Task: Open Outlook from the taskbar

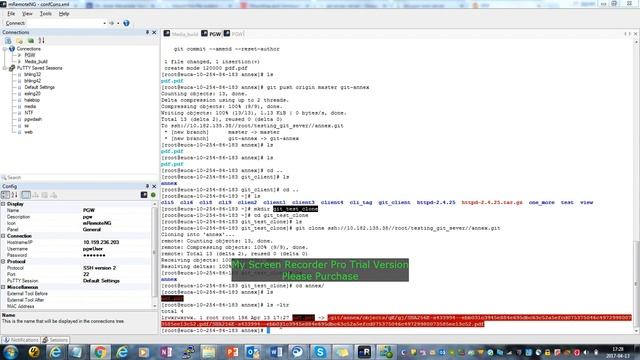Action: point(253,352)
